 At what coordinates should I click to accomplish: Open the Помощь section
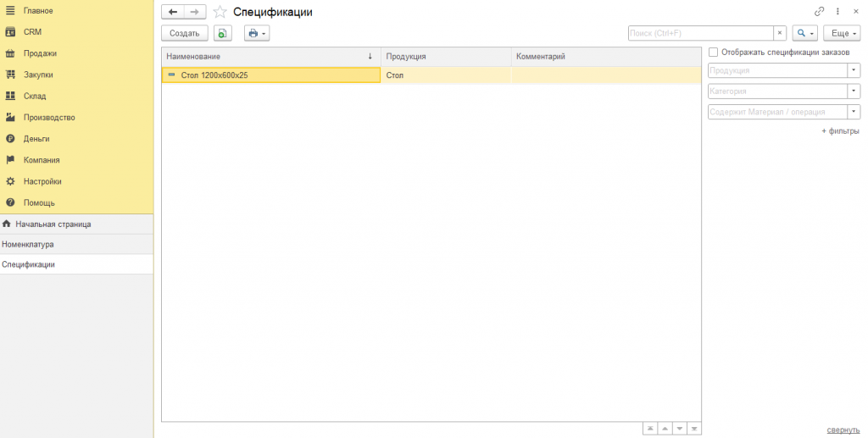tap(39, 203)
